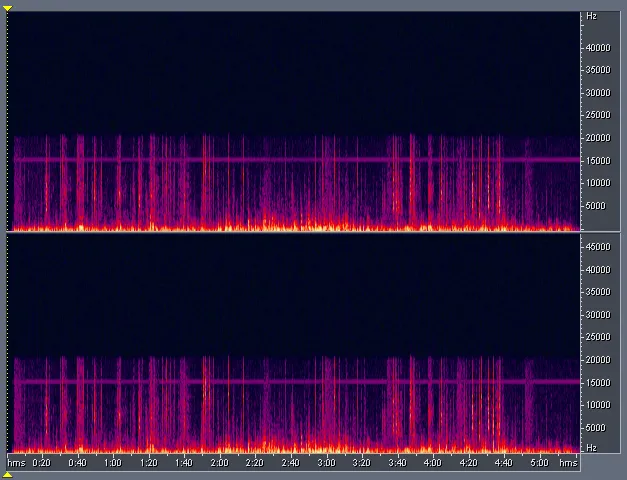Click 25000 on the upper channel frequency ruler

[x=598, y=115]
